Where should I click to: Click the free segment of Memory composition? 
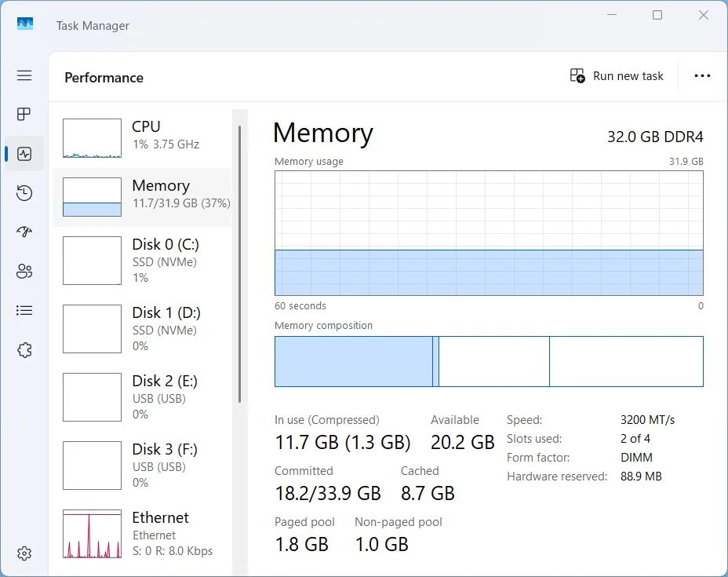point(626,361)
